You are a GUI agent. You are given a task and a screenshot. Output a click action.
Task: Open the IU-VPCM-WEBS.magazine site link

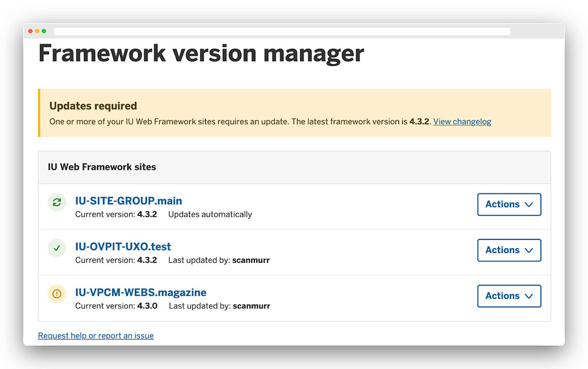coord(141,292)
